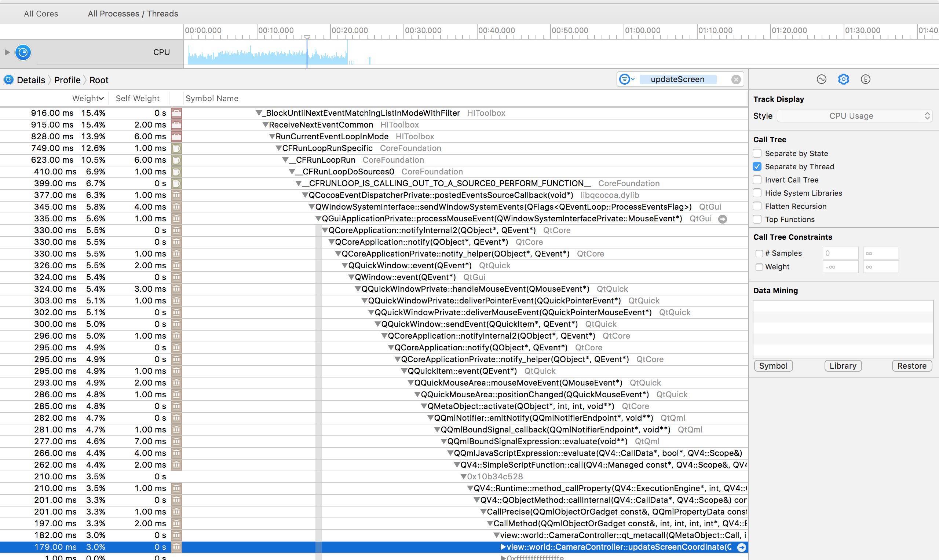
Task: Click the Symbol data mining button
Action: (x=773, y=366)
